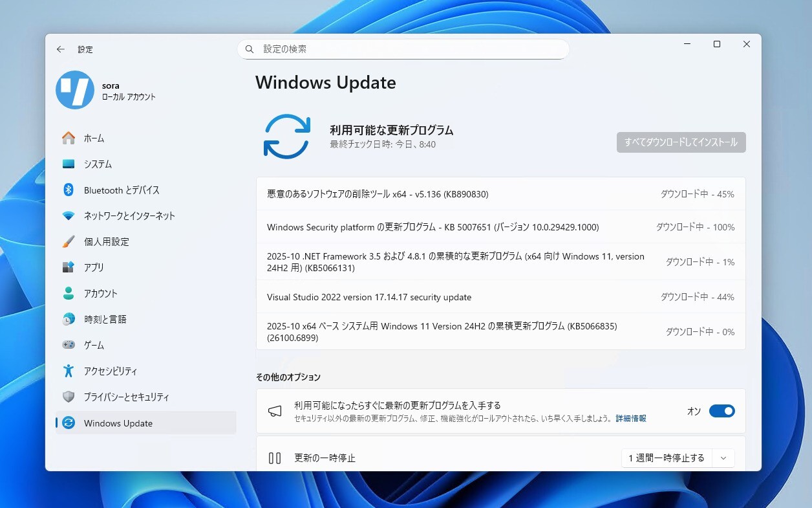Maximize the Settings window
The image size is (812, 508).
tap(717, 44)
